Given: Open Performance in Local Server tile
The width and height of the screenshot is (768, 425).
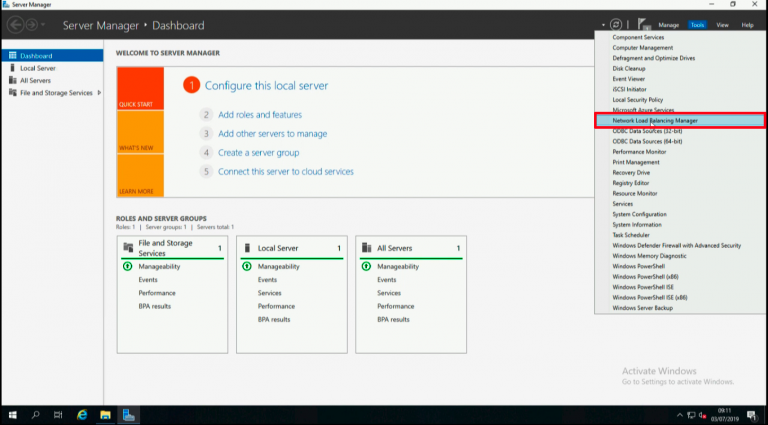Looking at the screenshot, I should pyautogui.click(x=276, y=306).
